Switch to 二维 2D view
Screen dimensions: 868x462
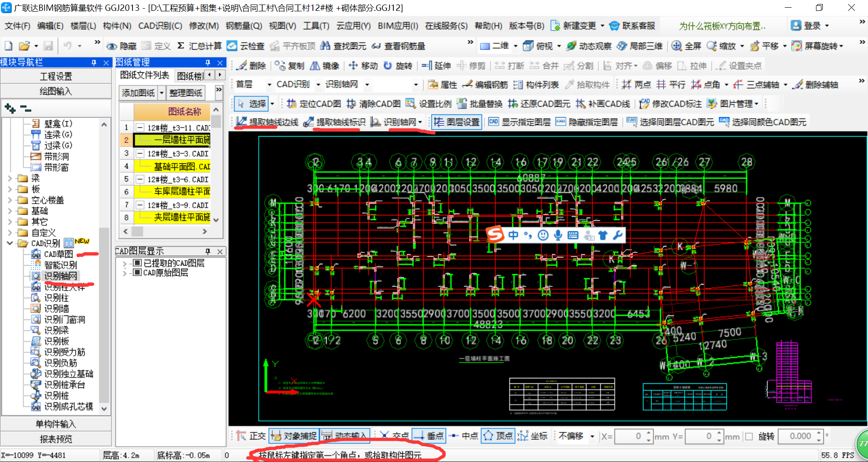pos(495,46)
